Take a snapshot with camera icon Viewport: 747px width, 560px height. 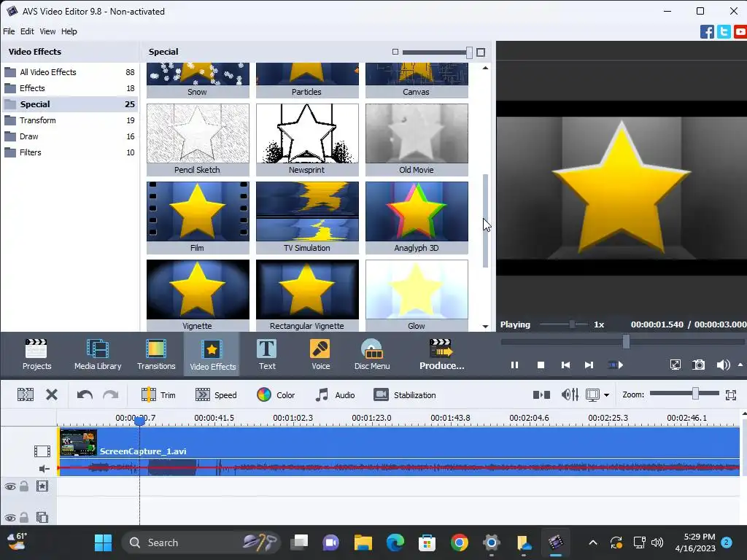coord(698,365)
